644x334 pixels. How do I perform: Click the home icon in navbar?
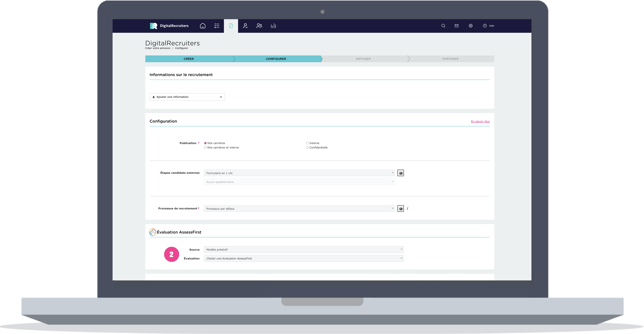click(x=203, y=26)
